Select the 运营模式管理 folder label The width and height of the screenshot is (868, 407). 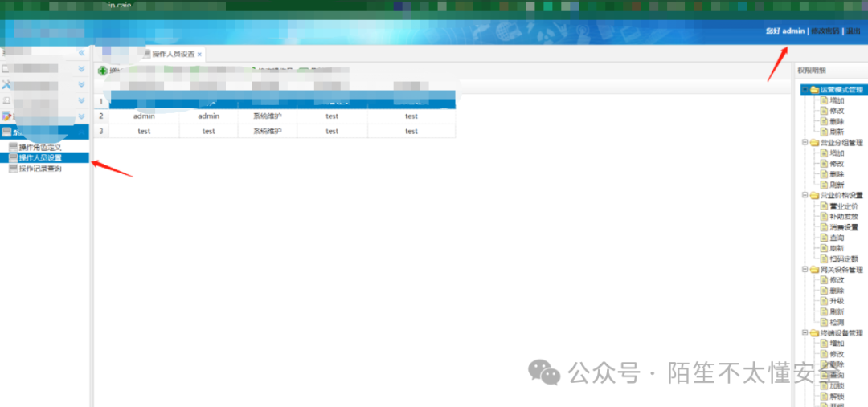841,90
